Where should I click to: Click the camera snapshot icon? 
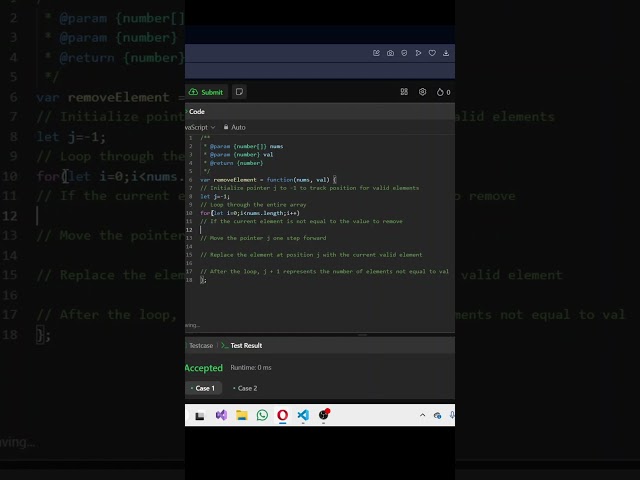coord(390,53)
